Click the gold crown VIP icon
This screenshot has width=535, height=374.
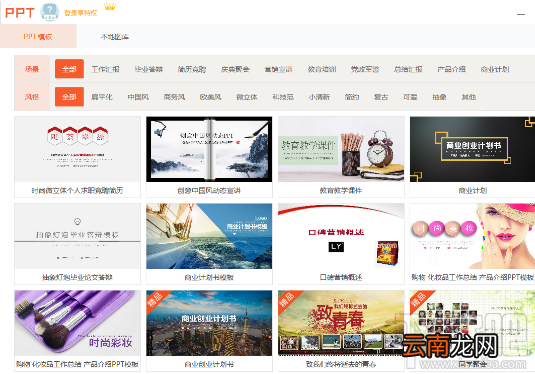coord(110,6)
